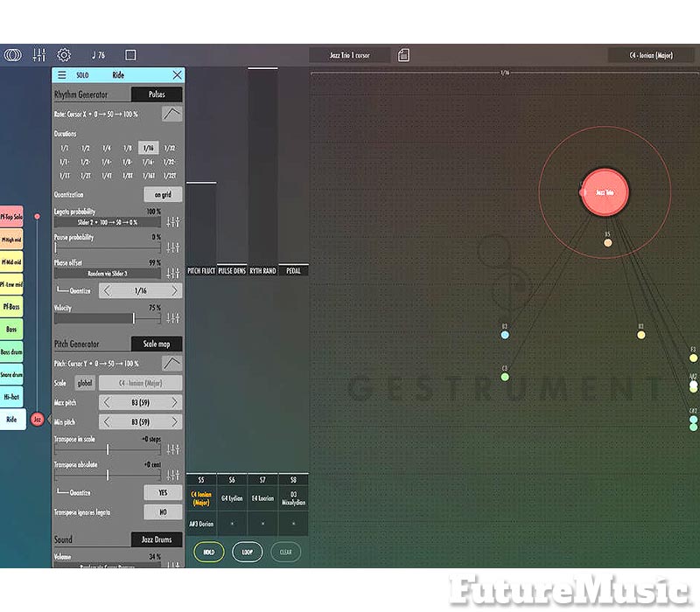Adjust the RYTH RAND vertical slider
The image size is (700, 612).
[263, 166]
